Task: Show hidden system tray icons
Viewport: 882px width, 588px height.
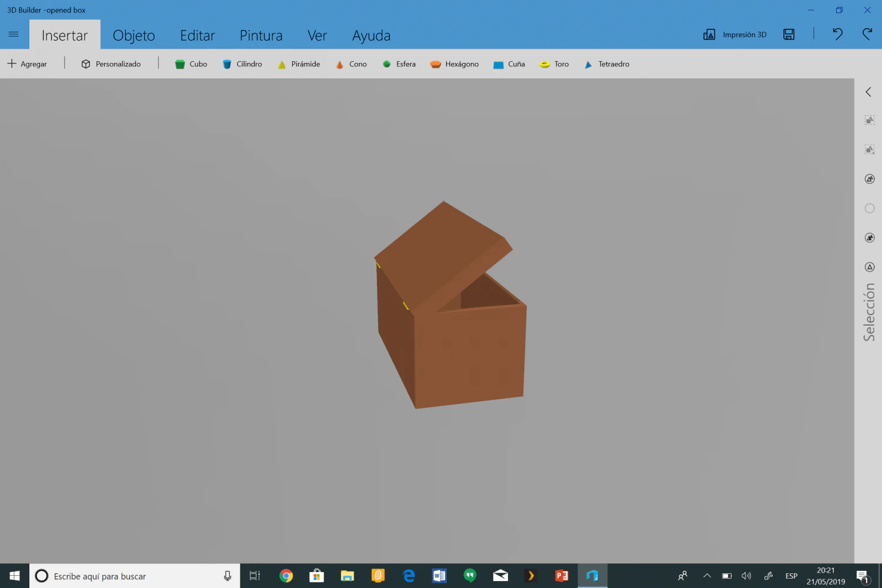Action: point(707,576)
